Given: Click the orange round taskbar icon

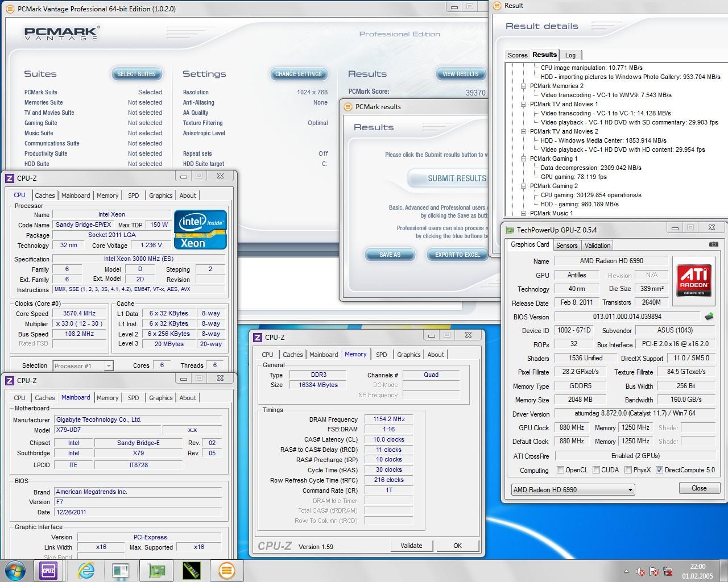Looking at the screenshot, I should pyautogui.click(x=226, y=570).
